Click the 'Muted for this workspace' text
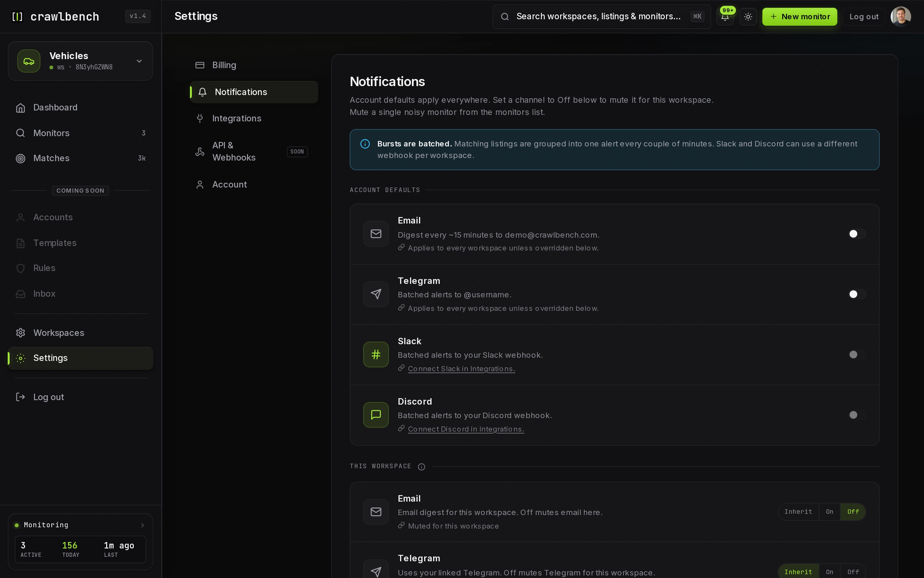This screenshot has width=924, height=578. (453, 526)
